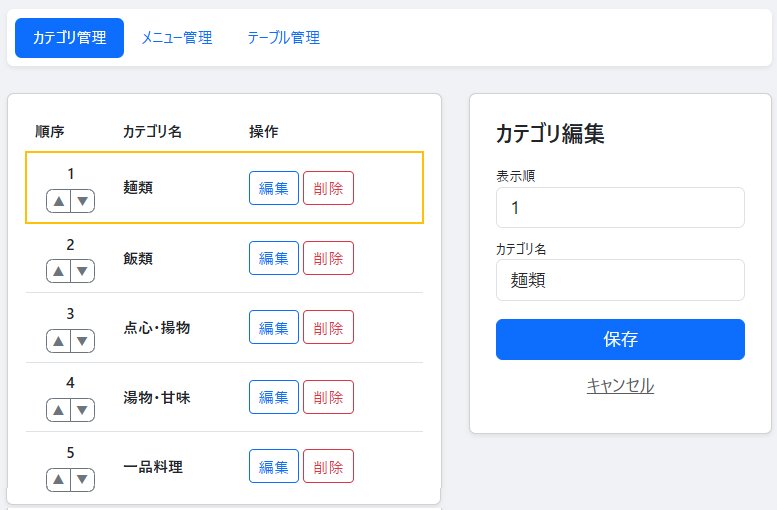Move 一品料理 up using its arrow
777x510 pixels.
[59, 479]
